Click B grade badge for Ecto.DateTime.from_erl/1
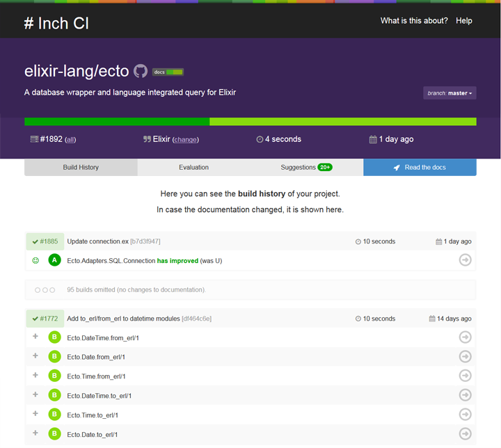501x448 pixels. point(55,337)
